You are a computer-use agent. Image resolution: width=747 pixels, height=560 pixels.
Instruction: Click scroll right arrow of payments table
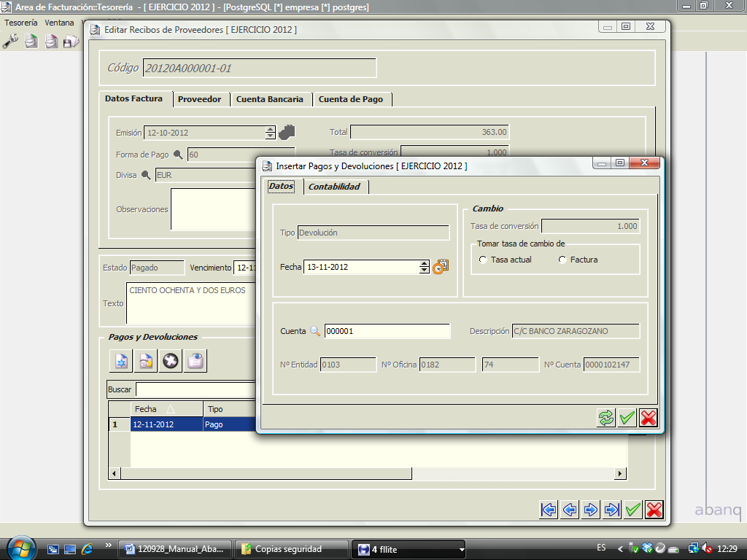coord(620,473)
